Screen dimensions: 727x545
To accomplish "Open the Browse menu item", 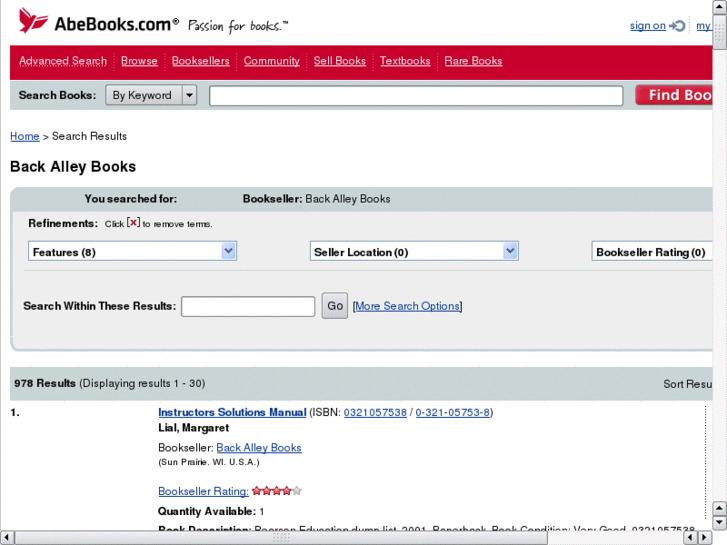I will [x=139, y=61].
